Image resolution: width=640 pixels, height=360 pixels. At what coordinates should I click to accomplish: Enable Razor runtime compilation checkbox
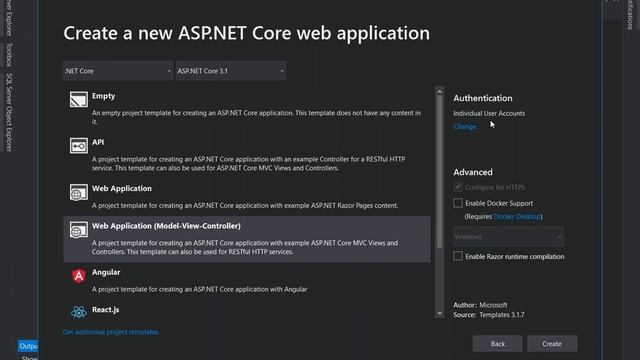(x=458, y=256)
